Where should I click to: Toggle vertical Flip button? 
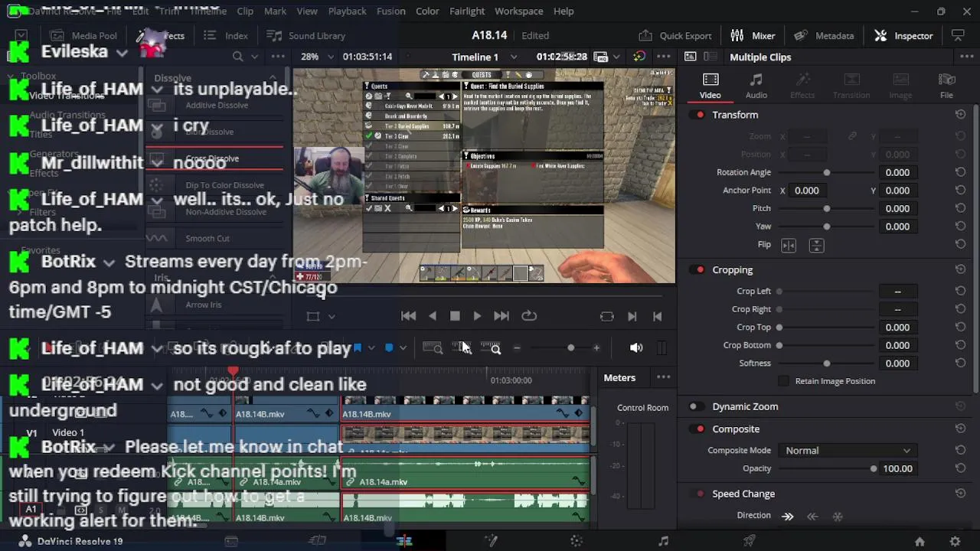click(816, 245)
